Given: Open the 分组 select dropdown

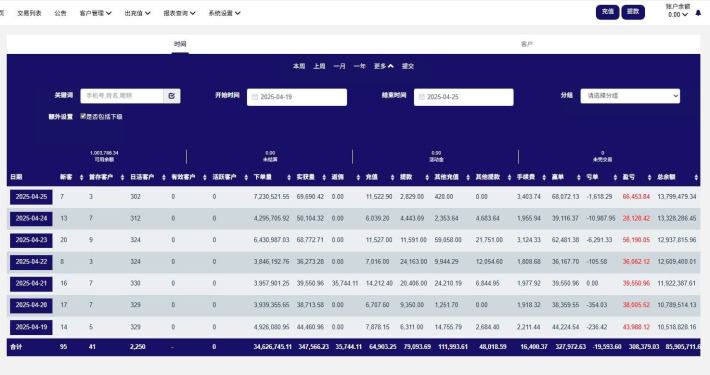Looking at the screenshot, I should [x=630, y=96].
